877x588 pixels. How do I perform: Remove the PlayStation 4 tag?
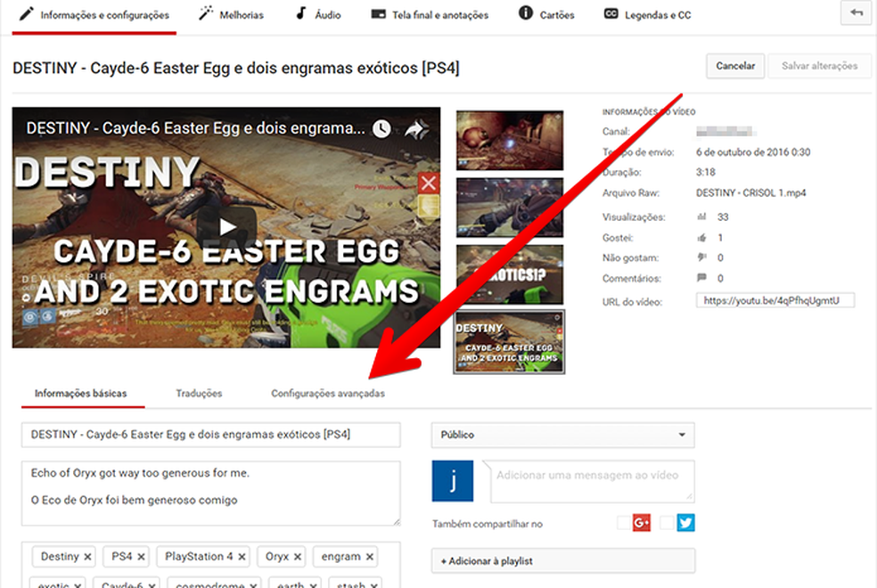click(x=242, y=557)
